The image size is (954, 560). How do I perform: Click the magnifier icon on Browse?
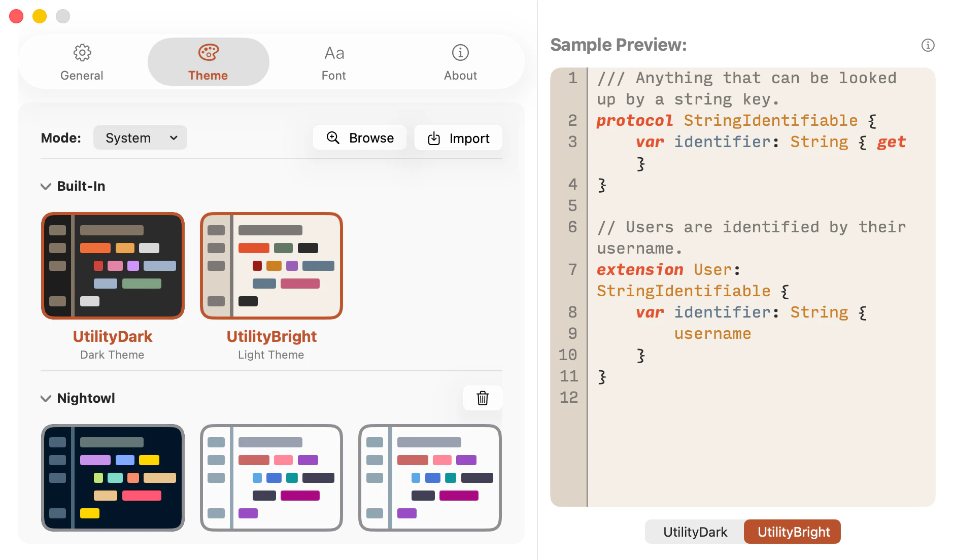(x=333, y=137)
